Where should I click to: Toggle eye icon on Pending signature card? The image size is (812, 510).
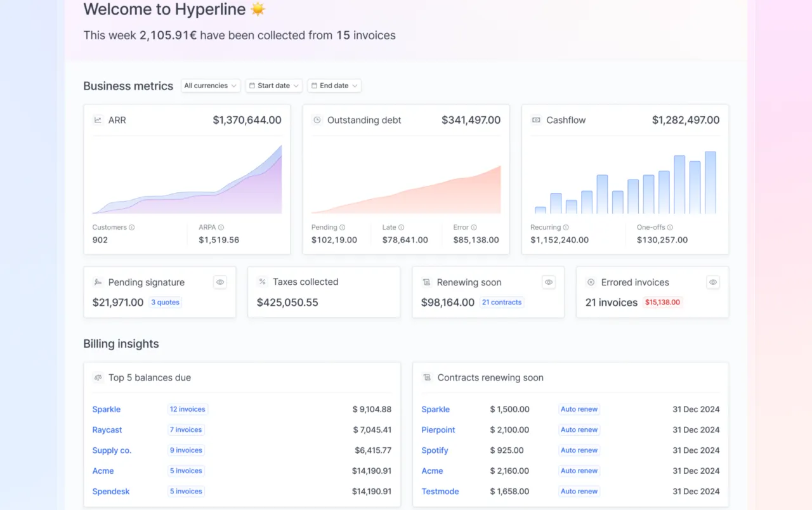tap(220, 282)
